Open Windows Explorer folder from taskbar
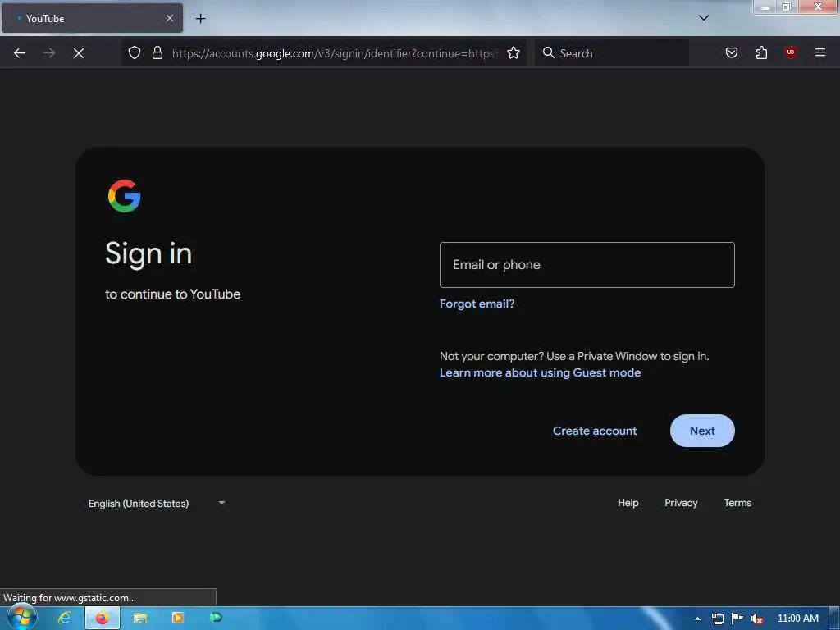 [140, 618]
